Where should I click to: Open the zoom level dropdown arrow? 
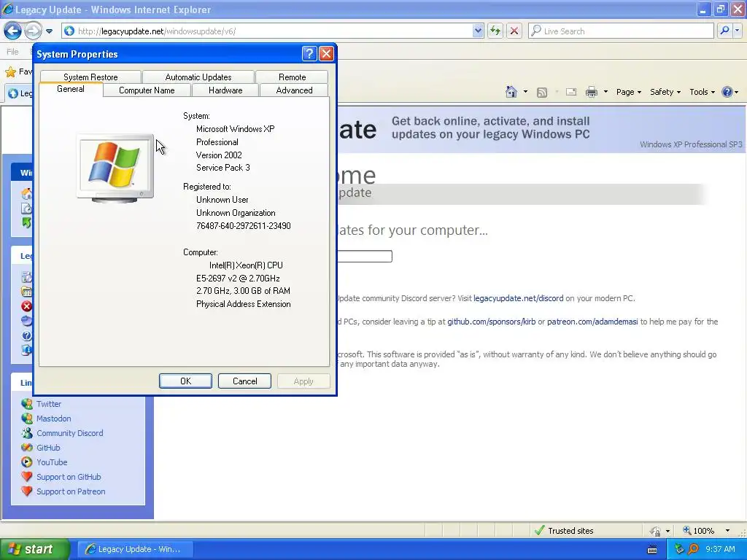[x=727, y=531]
